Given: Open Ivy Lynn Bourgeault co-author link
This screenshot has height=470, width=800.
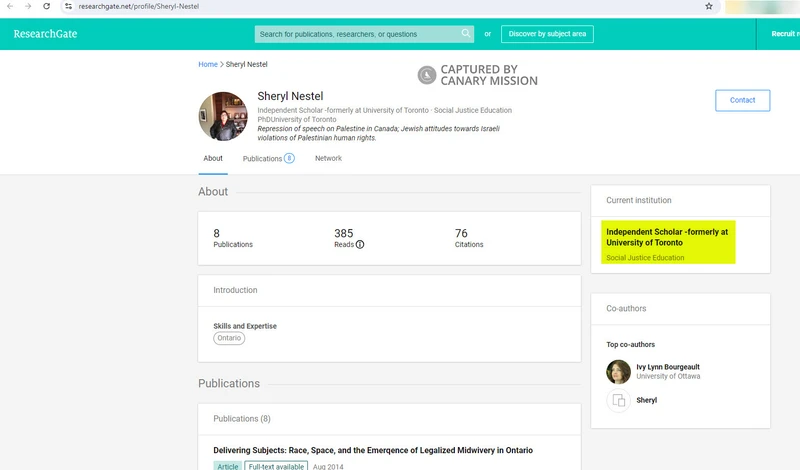Looking at the screenshot, I should click(668, 367).
